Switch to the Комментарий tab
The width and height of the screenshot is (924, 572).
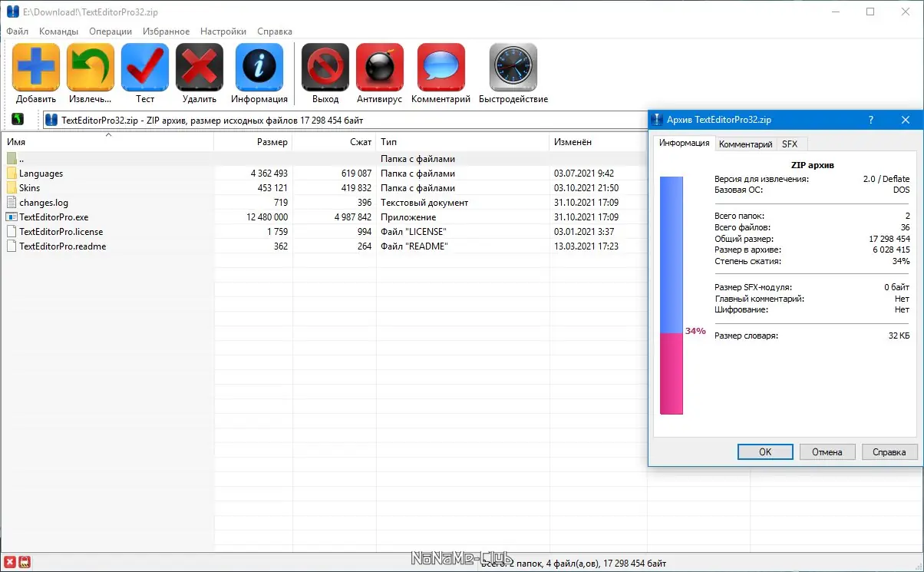click(745, 144)
